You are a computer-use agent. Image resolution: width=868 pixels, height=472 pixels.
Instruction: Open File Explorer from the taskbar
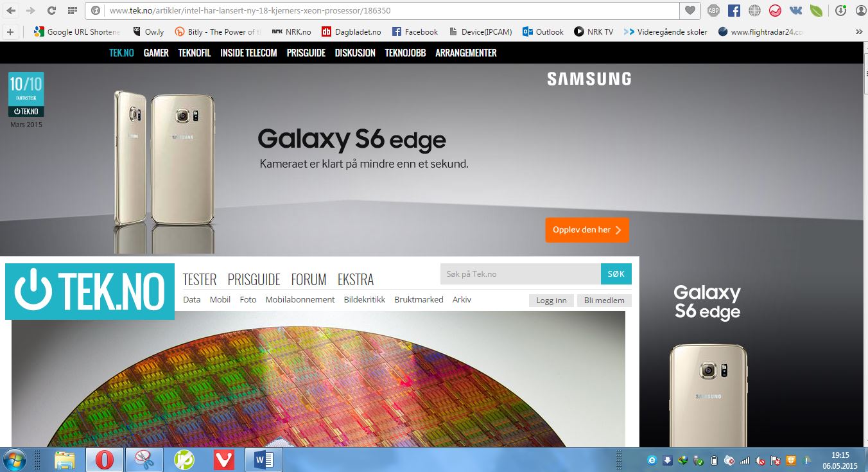(65, 460)
